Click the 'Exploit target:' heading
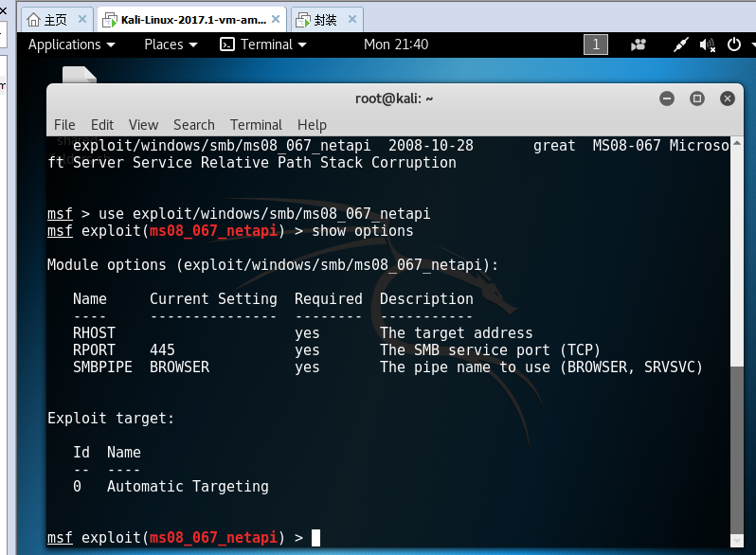This screenshot has height=555, width=756. [111, 418]
